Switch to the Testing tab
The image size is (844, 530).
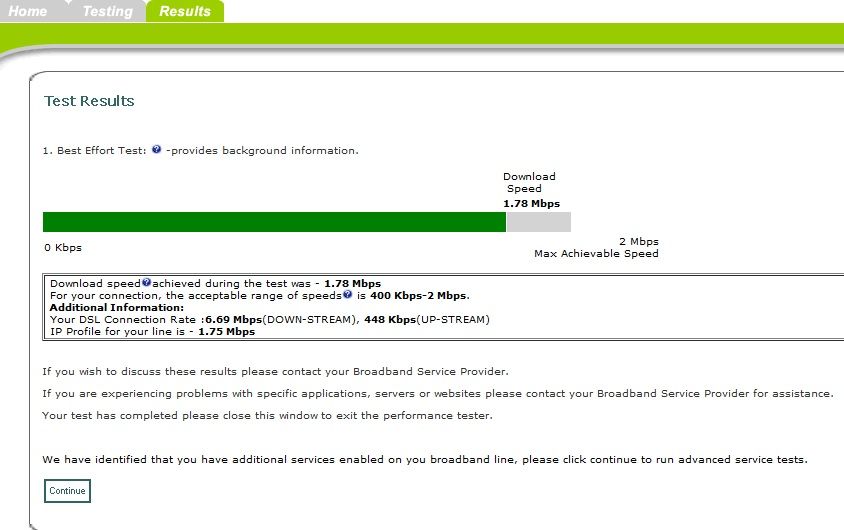pos(107,11)
